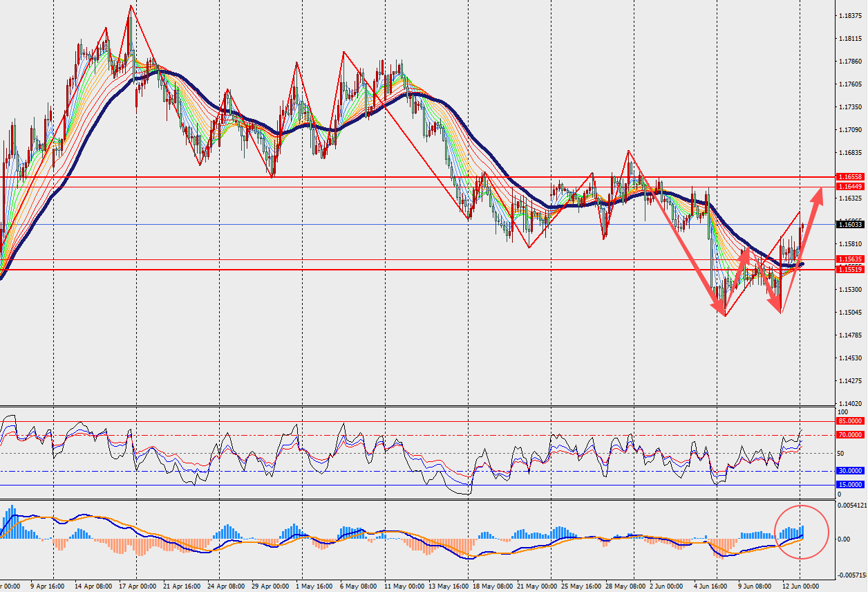Click the 1.15519 red price level label
The image size is (868, 592).
pos(849,269)
